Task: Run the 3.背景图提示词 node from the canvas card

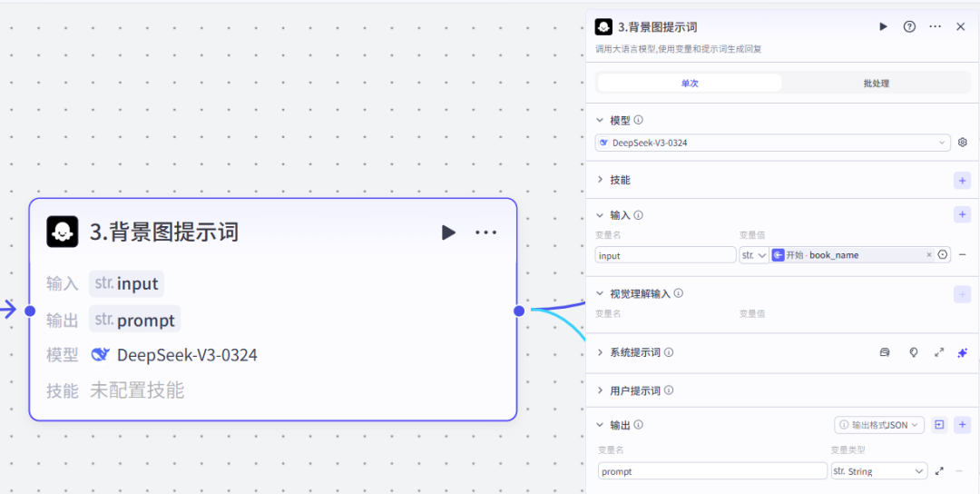Action: click(448, 232)
